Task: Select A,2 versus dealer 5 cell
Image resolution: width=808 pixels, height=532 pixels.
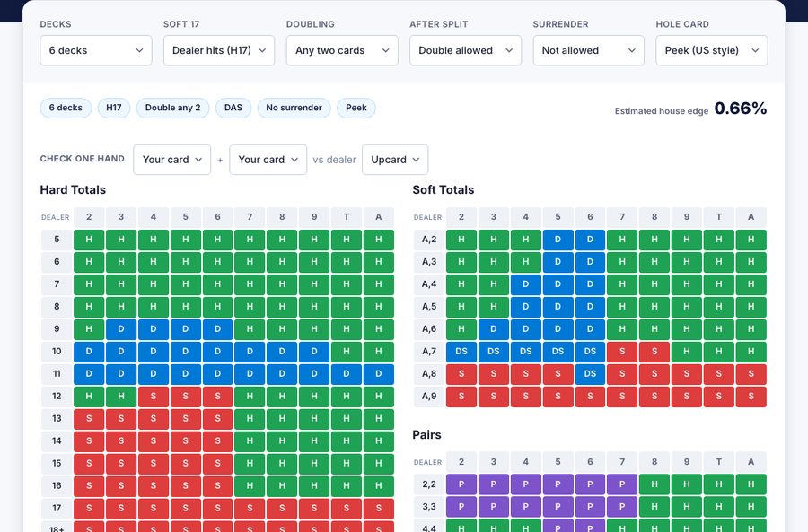Action: 558,240
